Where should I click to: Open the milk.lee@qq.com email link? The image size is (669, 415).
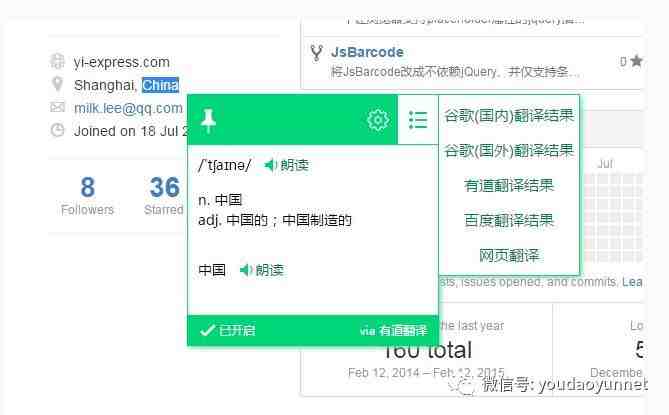point(128,108)
